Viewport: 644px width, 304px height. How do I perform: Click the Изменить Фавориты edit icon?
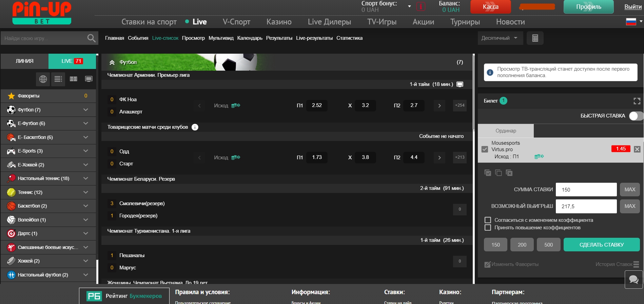point(487,264)
